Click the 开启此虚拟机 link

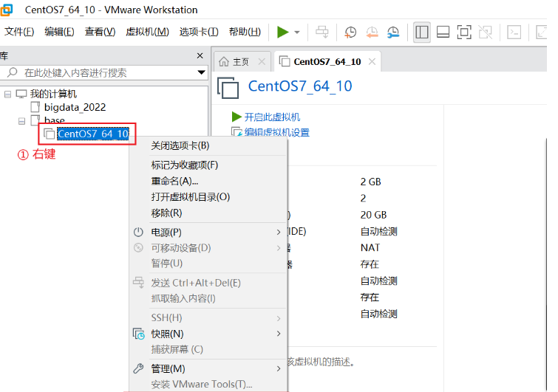click(272, 117)
